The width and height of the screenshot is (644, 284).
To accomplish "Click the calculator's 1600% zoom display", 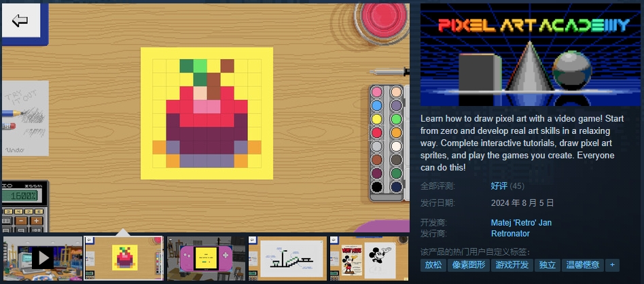I will [23, 196].
